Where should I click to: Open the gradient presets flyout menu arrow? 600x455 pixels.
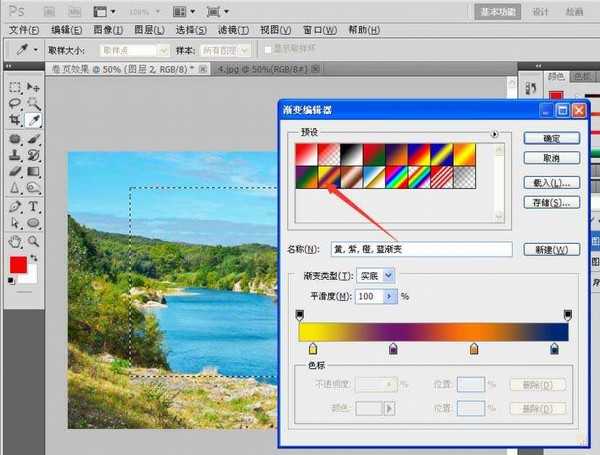click(494, 133)
